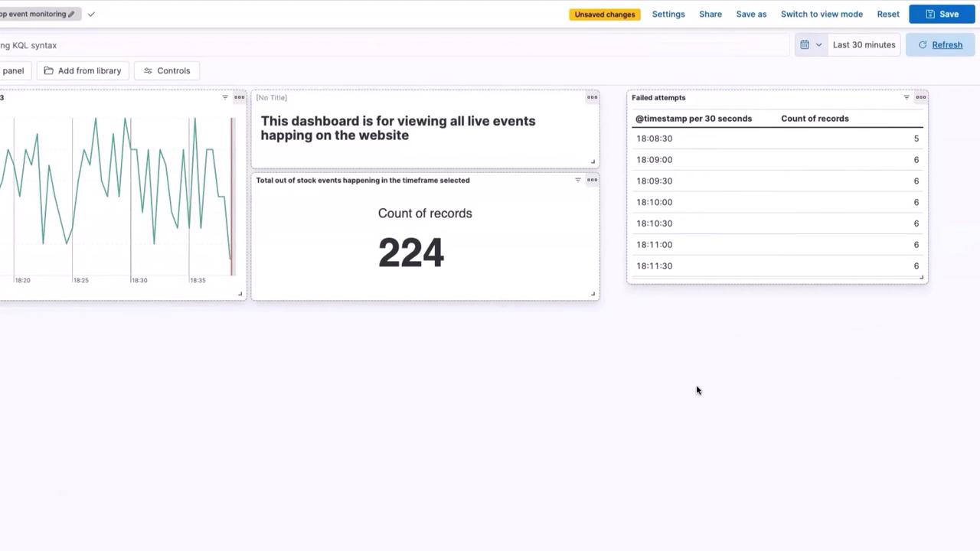Open the Share menu
This screenshot has height=551, width=980.
710,14
